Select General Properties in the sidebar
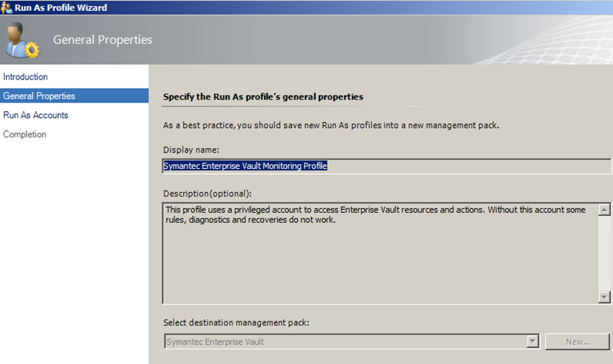 pyautogui.click(x=39, y=96)
